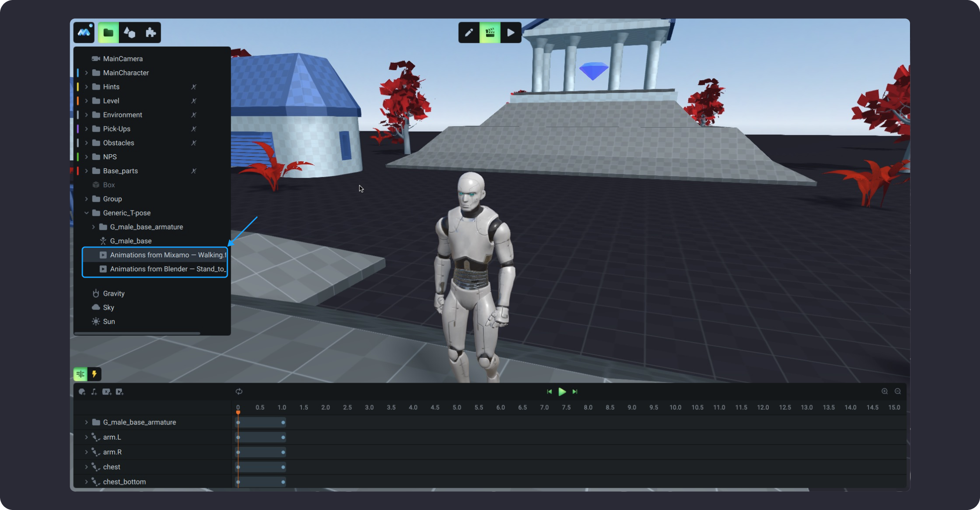Switch to pencil edit mode
The width and height of the screenshot is (980, 510).
pos(469,33)
